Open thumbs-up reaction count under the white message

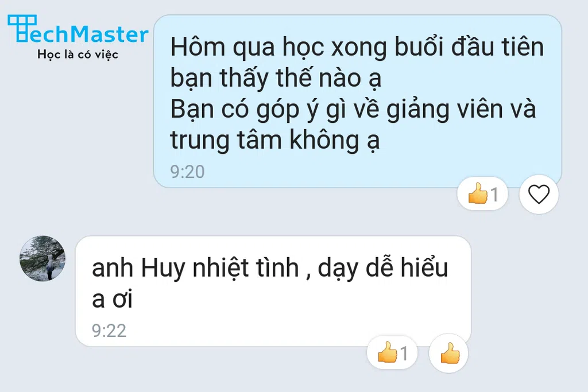(392, 352)
